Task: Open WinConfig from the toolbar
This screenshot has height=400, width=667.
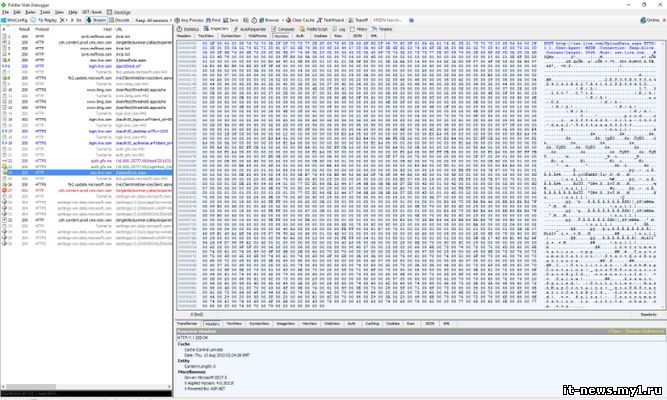Action: (14, 20)
